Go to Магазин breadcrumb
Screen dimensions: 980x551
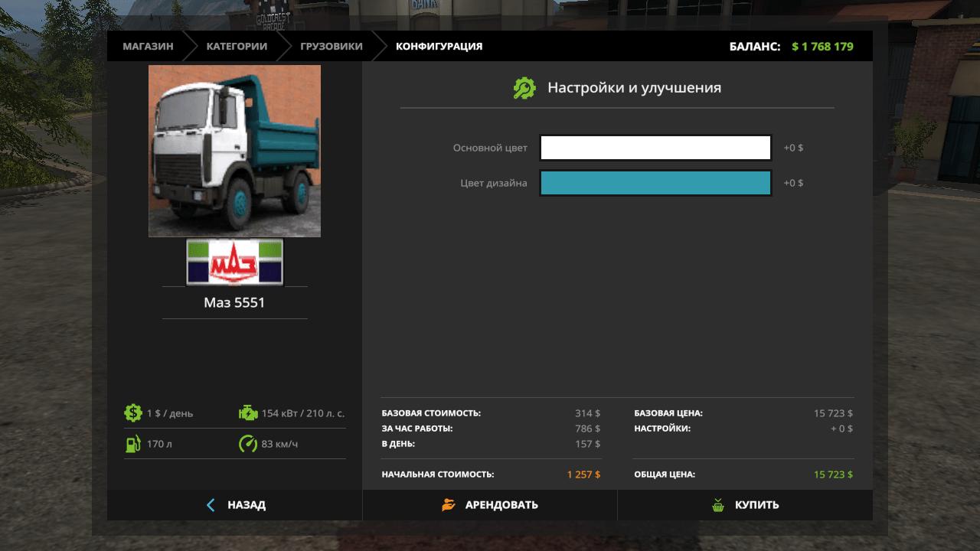tap(148, 46)
